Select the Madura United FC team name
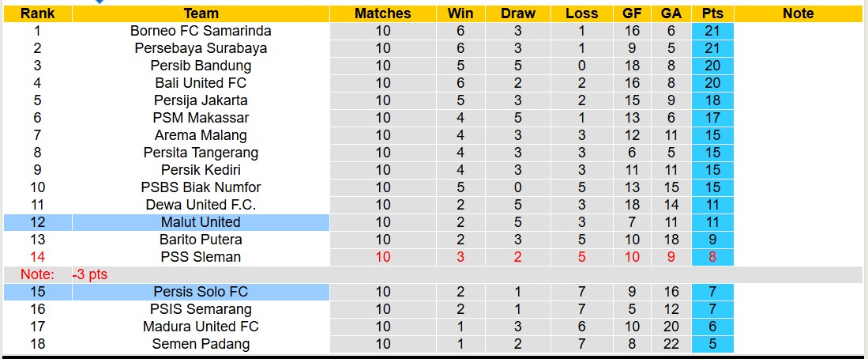868x359 pixels. 201,327
